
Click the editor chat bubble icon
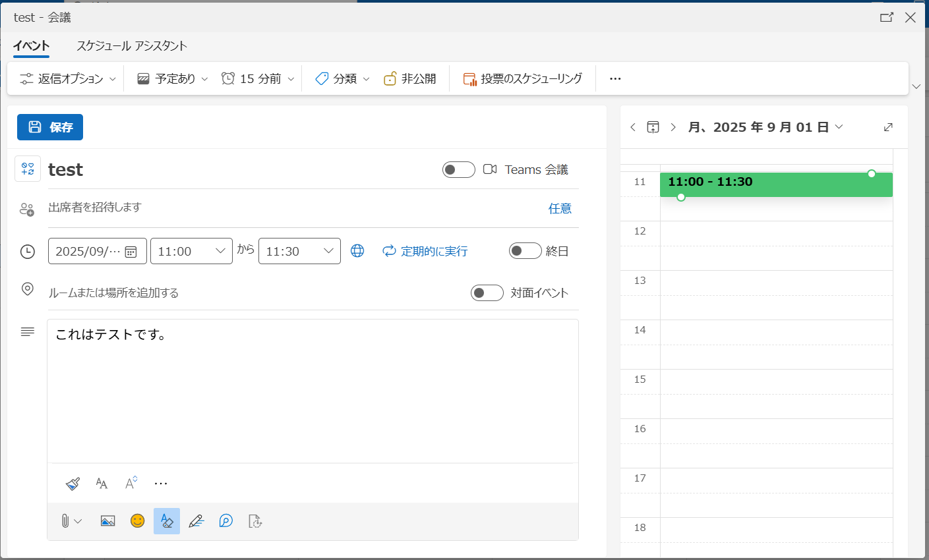point(225,521)
